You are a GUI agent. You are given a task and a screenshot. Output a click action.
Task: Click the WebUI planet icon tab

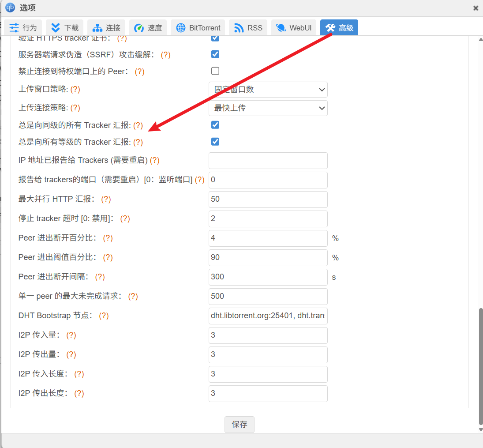281,28
